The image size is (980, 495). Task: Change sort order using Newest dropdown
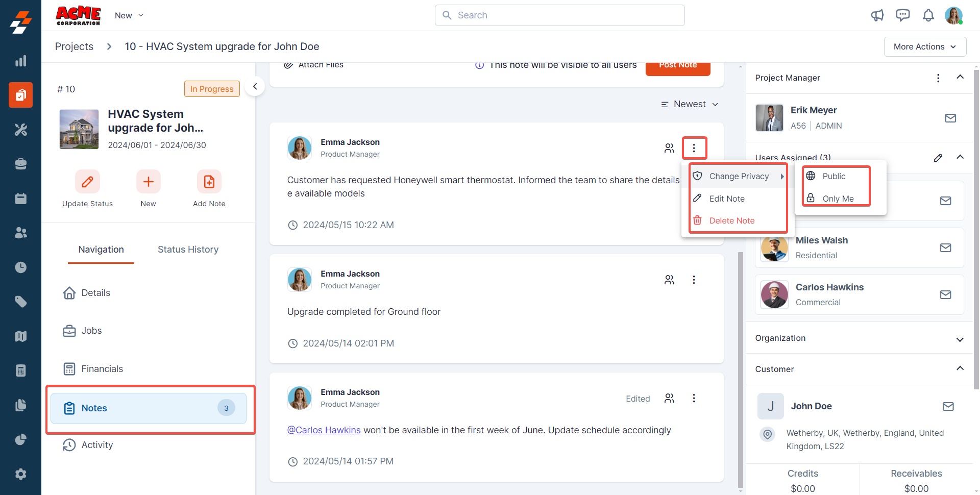click(x=690, y=104)
